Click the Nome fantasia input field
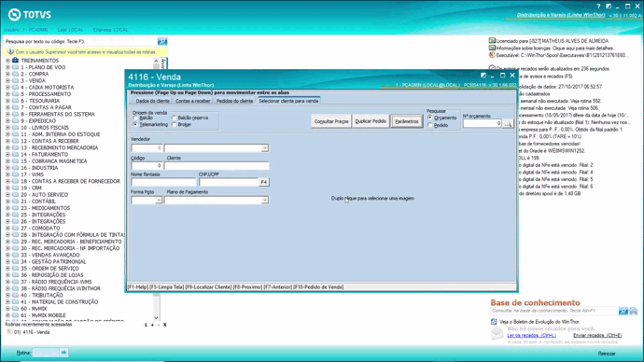Viewport: 644px width, 362px height. point(163,182)
